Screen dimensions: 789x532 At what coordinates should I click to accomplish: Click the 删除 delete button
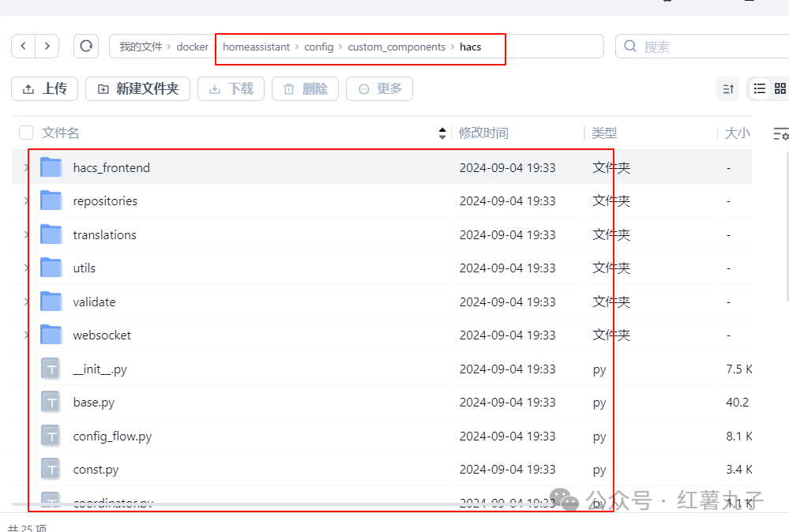pos(305,89)
